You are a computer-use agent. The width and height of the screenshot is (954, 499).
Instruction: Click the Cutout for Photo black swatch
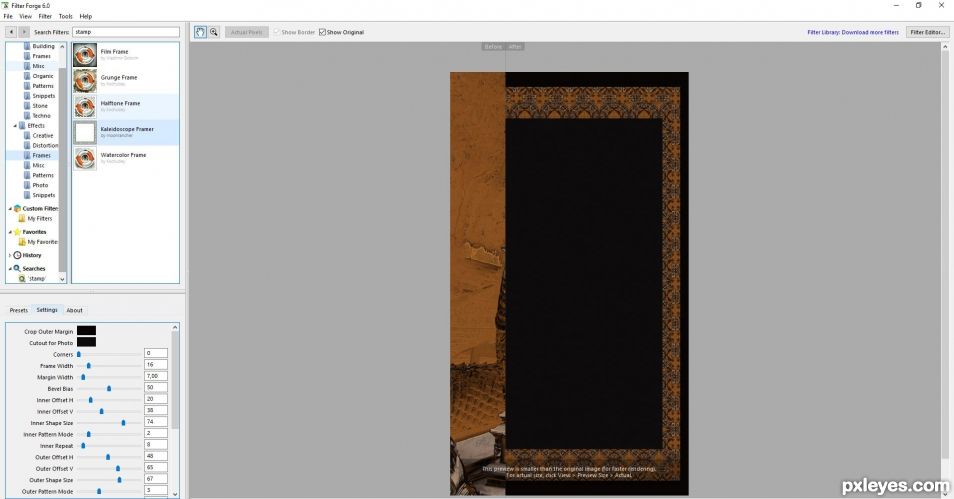(86, 343)
